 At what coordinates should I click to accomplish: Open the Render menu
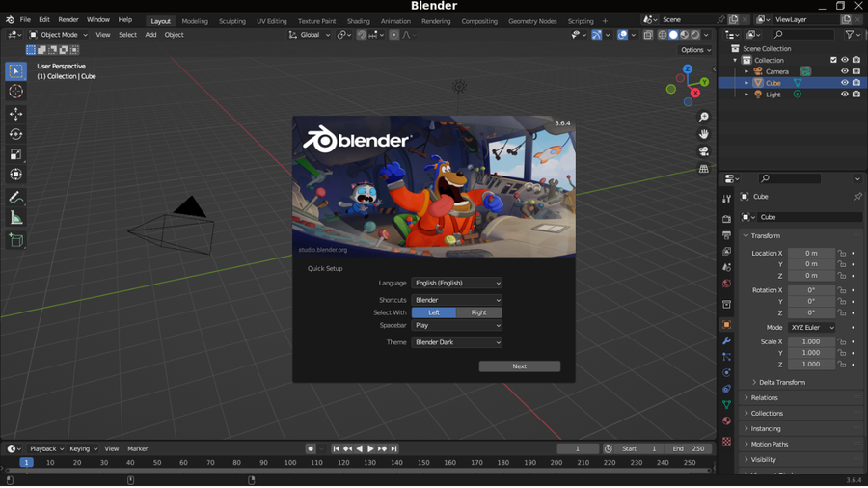coord(68,20)
